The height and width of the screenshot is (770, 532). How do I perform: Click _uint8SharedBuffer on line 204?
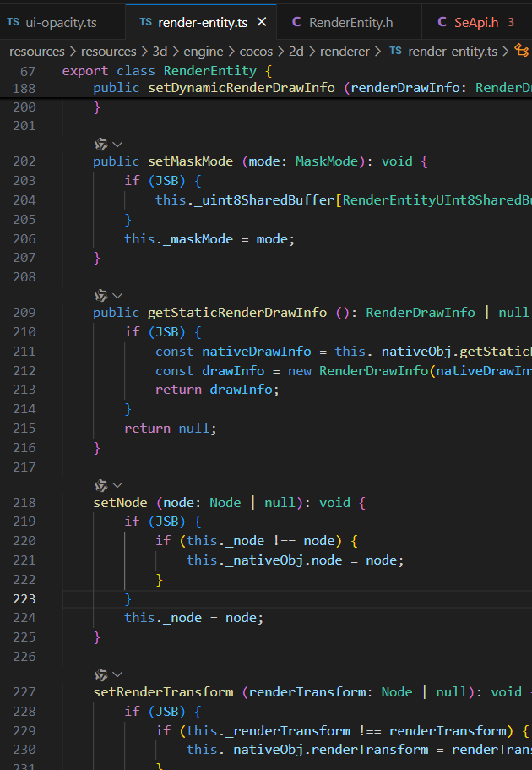point(264,200)
